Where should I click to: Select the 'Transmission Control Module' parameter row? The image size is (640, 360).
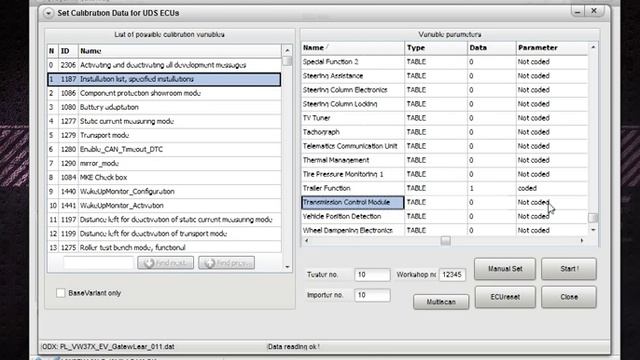(x=444, y=202)
